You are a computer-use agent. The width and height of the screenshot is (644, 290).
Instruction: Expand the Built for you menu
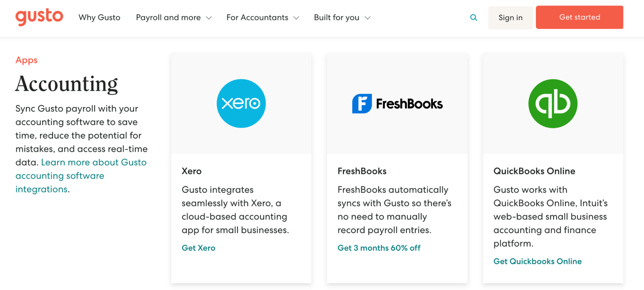(x=336, y=17)
